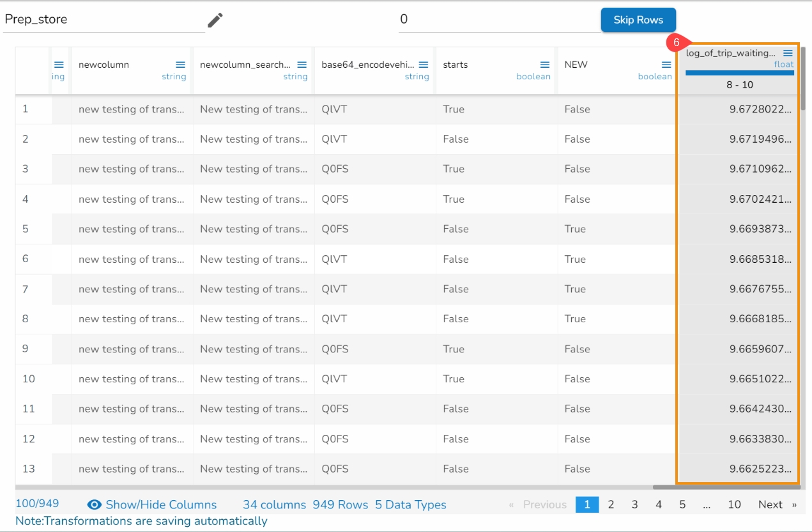
Task: Jump to page 10 of results
Action: coord(734,505)
